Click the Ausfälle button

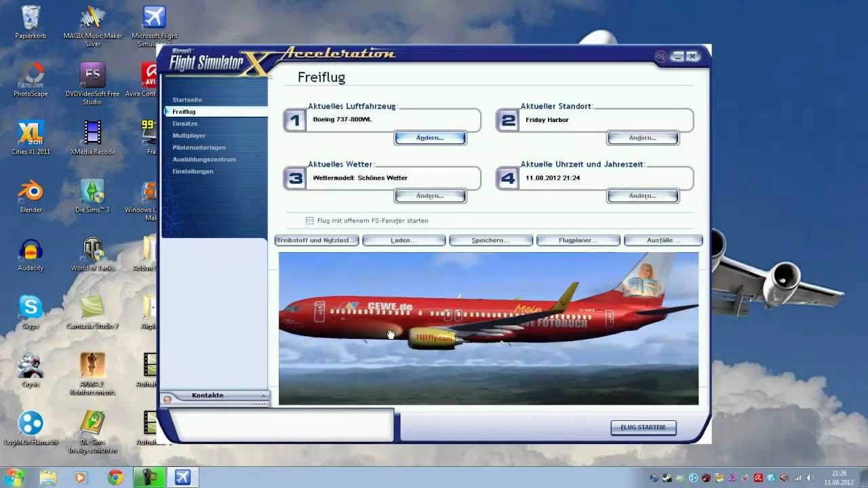(663, 241)
